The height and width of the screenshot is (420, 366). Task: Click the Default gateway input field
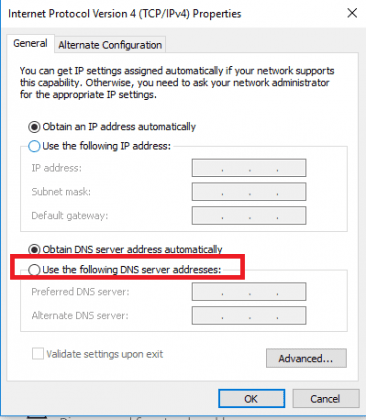[x=249, y=216]
